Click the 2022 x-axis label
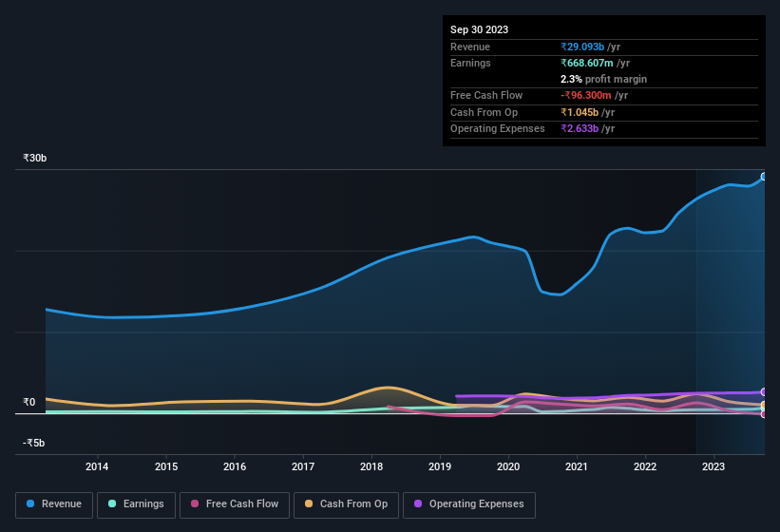 [645, 466]
